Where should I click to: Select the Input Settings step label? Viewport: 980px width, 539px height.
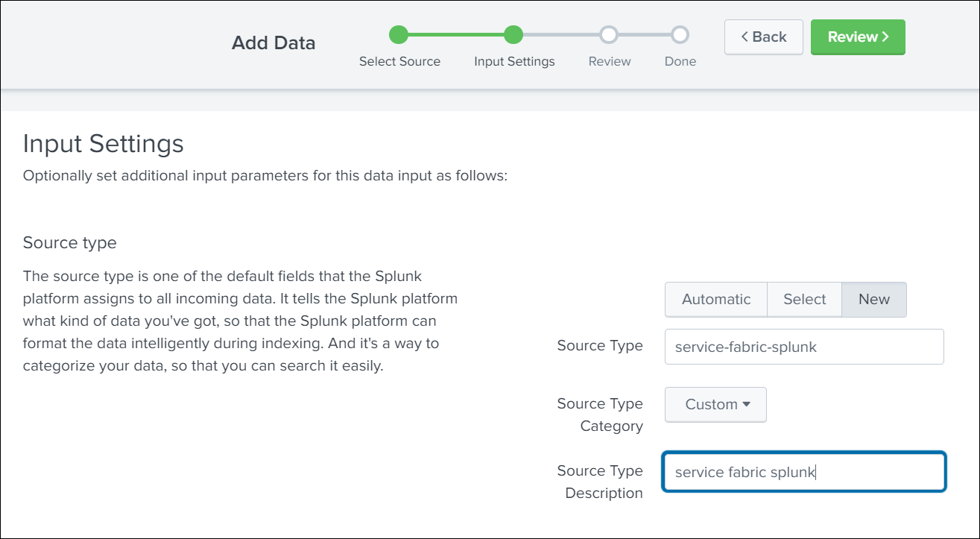pyautogui.click(x=513, y=61)
